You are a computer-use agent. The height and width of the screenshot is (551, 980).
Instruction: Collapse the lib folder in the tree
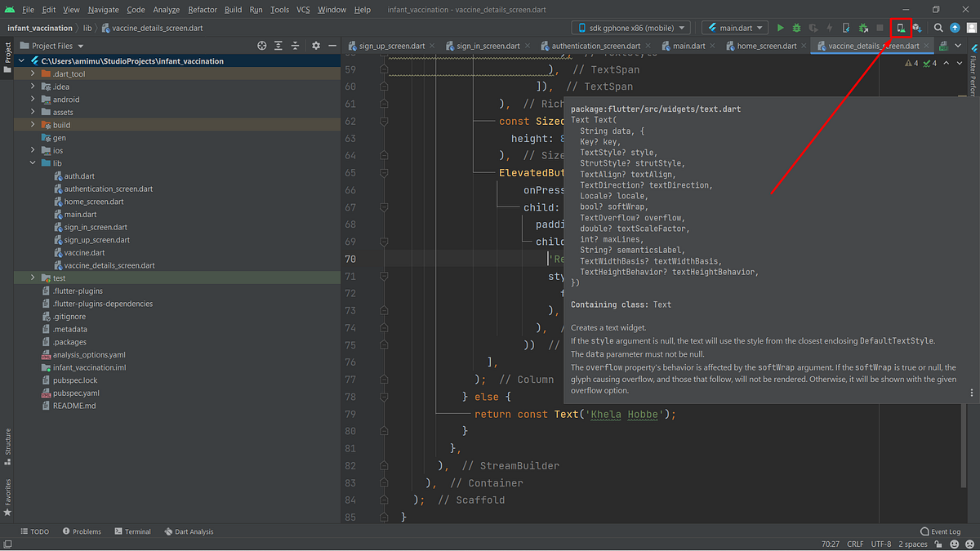pos(33,162)
